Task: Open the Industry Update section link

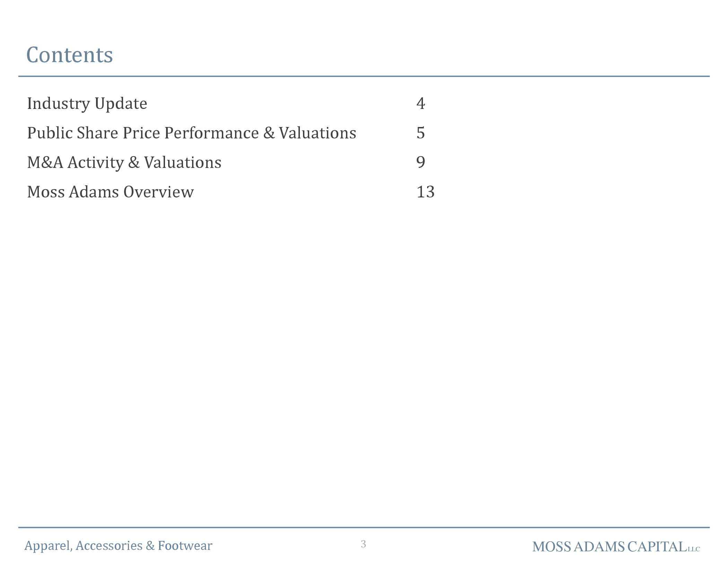Action: coord(87,104)
